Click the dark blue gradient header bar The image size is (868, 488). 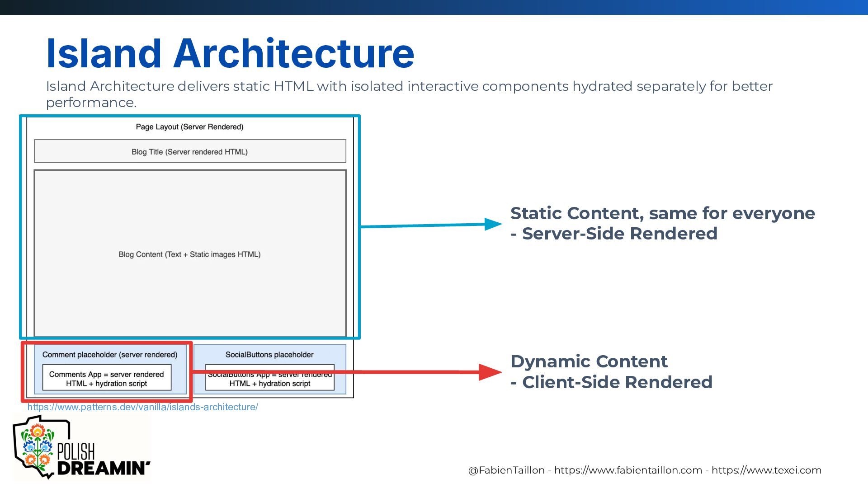tap(434, 7)
